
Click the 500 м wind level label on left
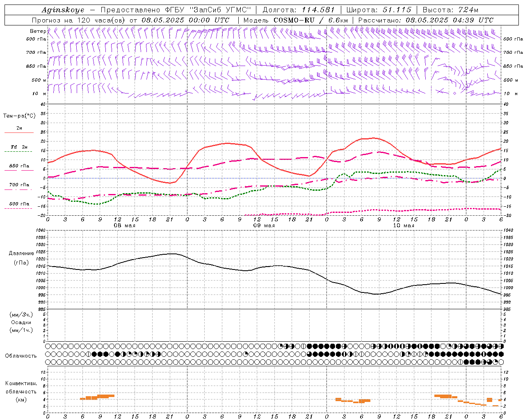[39, 80]
